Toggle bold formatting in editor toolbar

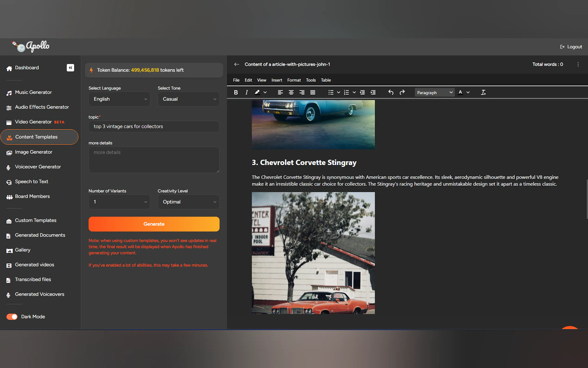[235, 92]
